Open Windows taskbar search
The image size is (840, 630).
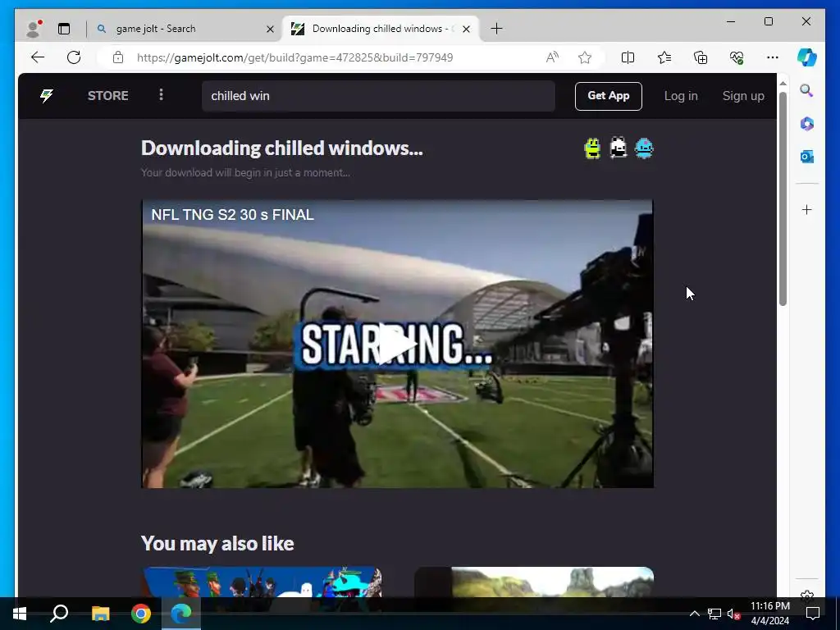coord(59,614)
